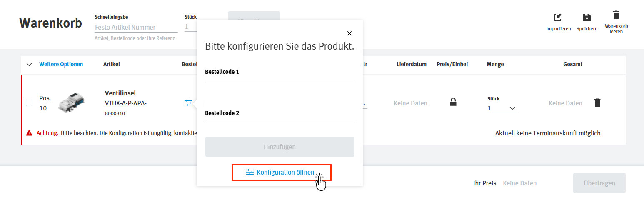Viewport: 644px width, 198px height.
Task: Delete position 10 with trash icon
Action: [x=597, y=103]
